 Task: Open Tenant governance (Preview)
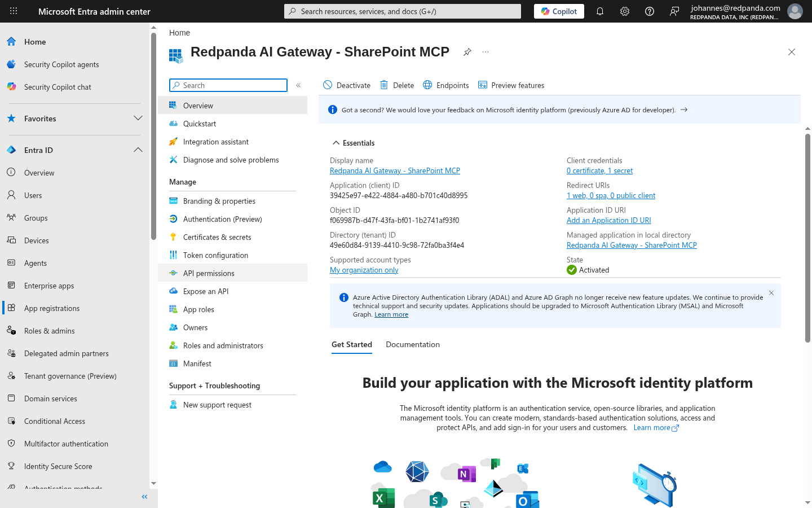(x=74, y=376)
